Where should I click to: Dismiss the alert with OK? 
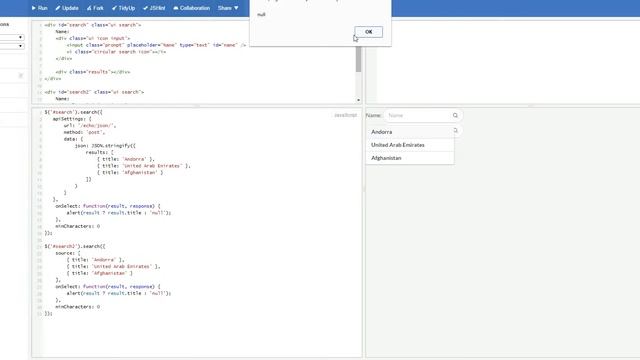click(x=369, y=31)
